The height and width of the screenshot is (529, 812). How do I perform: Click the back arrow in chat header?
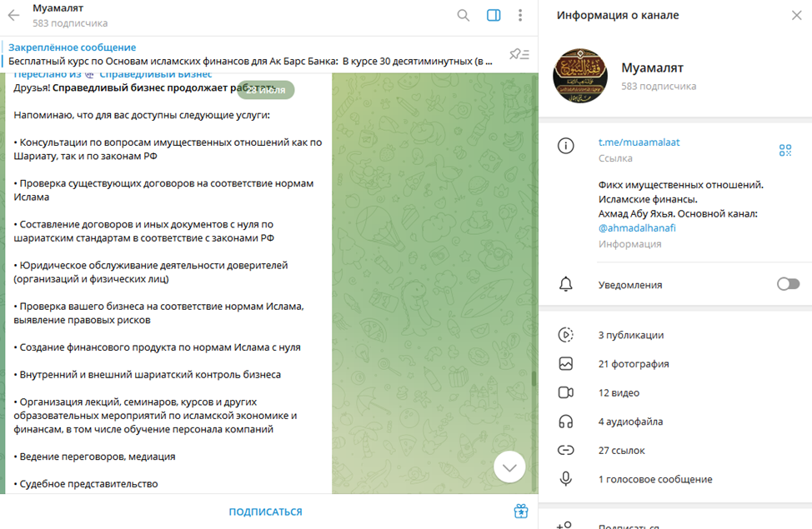pos(13,16)
